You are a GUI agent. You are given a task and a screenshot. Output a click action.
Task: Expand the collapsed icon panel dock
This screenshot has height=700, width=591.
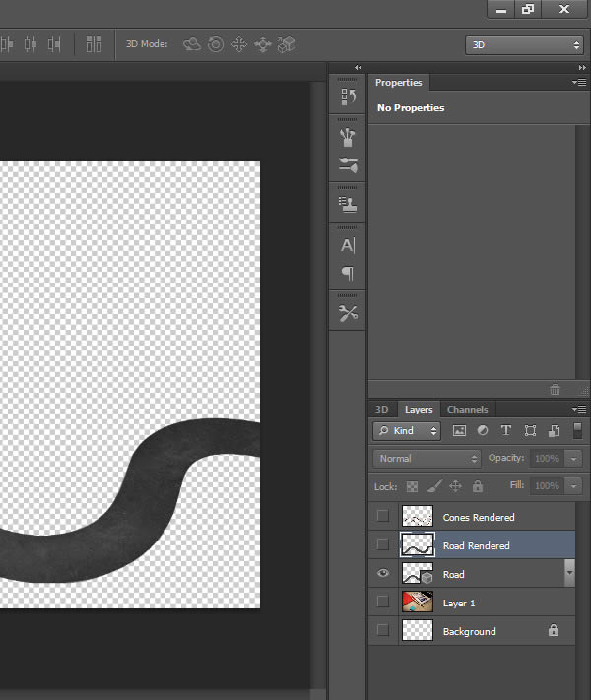point(359,67)
